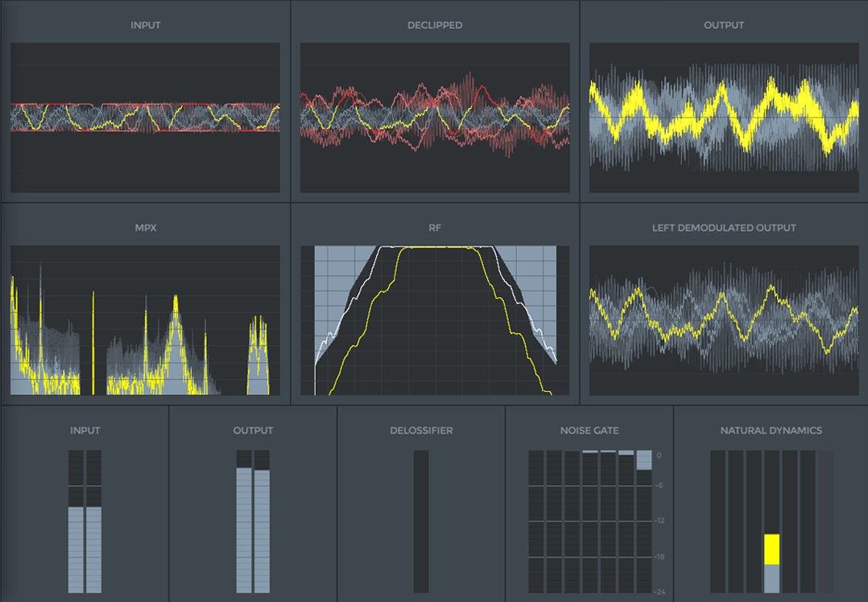The width and height of the screenshot is (868, 602).
Task: Click the DELOSSIFIER meter bar
Action: point(421,522)
